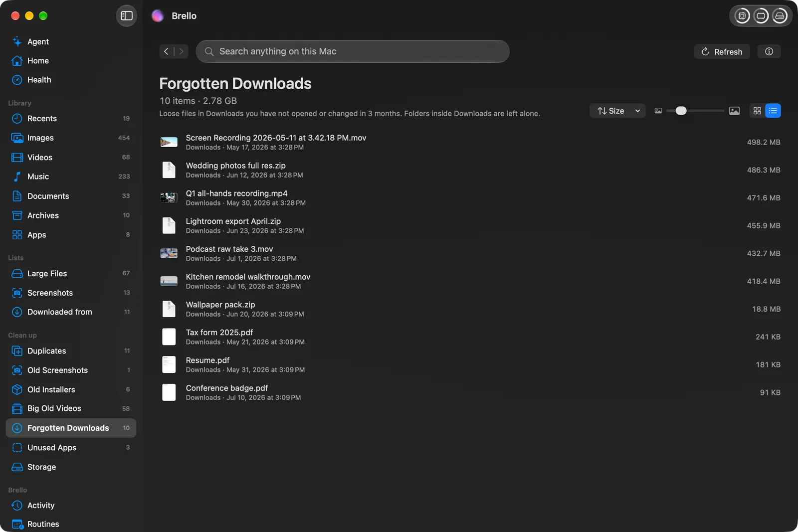Viewport: 798px width, 532px height.
Task: Click the info circle button
Action: point(769,51)
